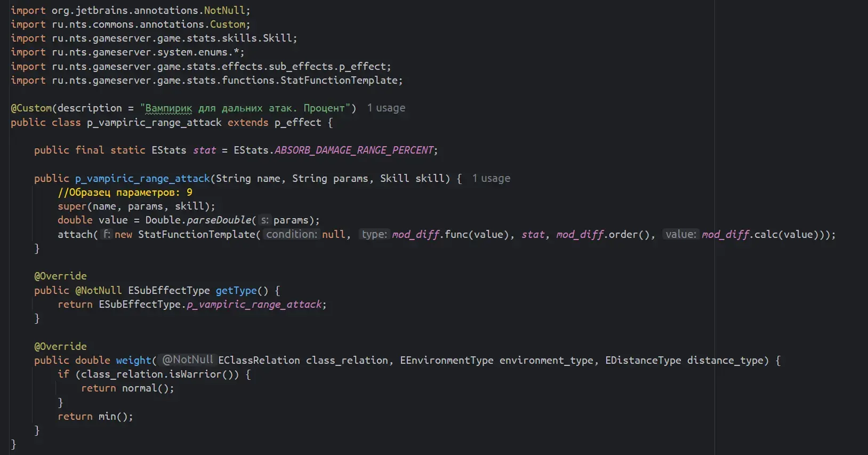Click the @Override annotation above the weight method
This screenshot has width=868, height=455.
pos(60,347)
